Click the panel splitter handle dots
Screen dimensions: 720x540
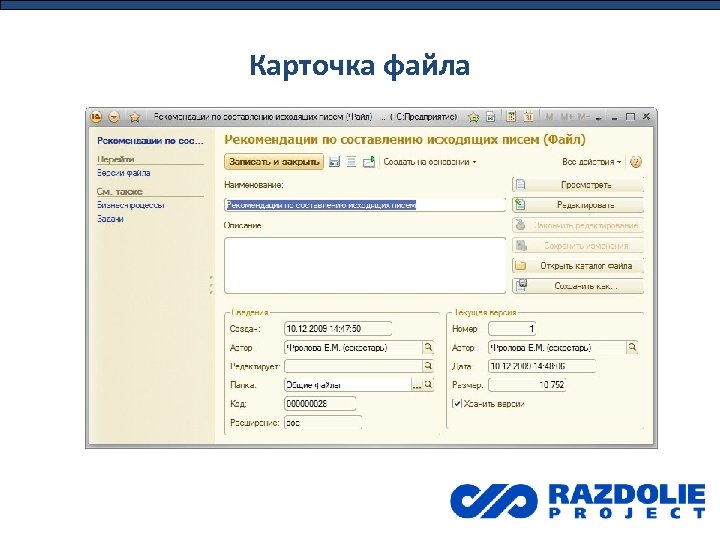211,285
